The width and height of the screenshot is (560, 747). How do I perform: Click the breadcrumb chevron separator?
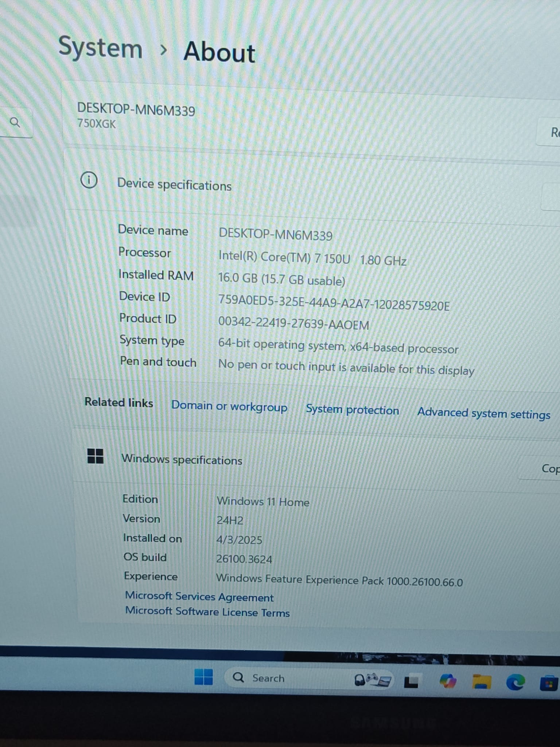coord(164,50)
